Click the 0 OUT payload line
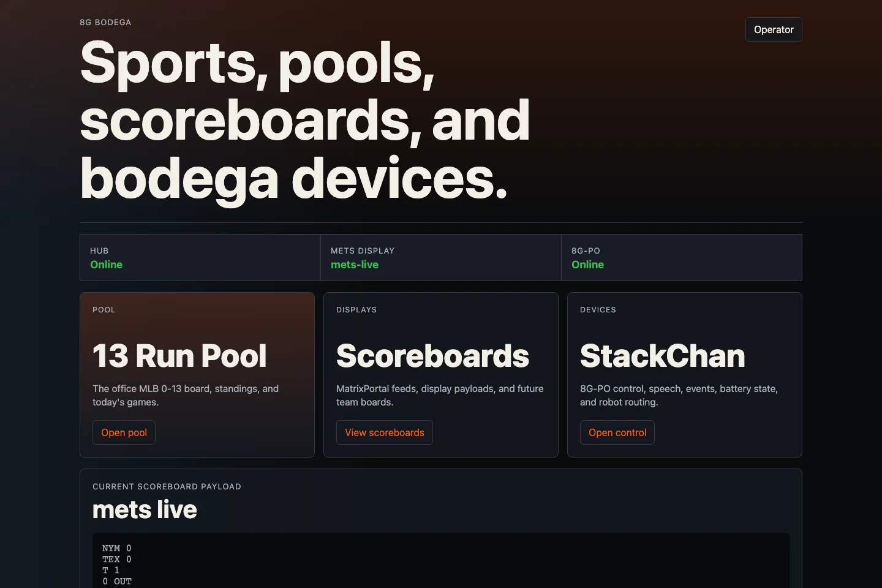Image resolution: width=882 pixels, height=588 pixels. (117, 581)
